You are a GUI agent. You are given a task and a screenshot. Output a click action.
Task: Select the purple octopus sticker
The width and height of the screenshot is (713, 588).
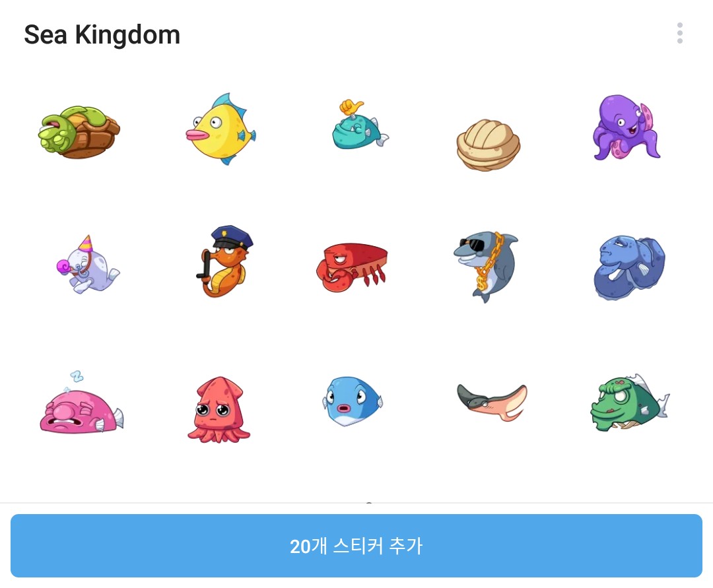[x=627, y=127]
